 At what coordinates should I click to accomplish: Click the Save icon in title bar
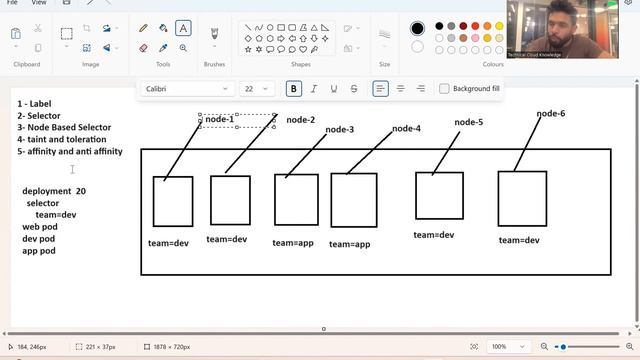[66, 2]
